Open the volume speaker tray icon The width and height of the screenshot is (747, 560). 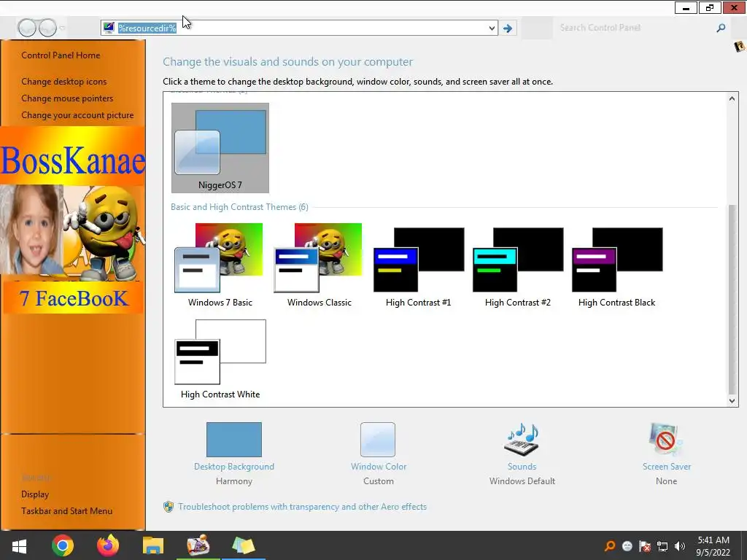click(x=680, y=546)
